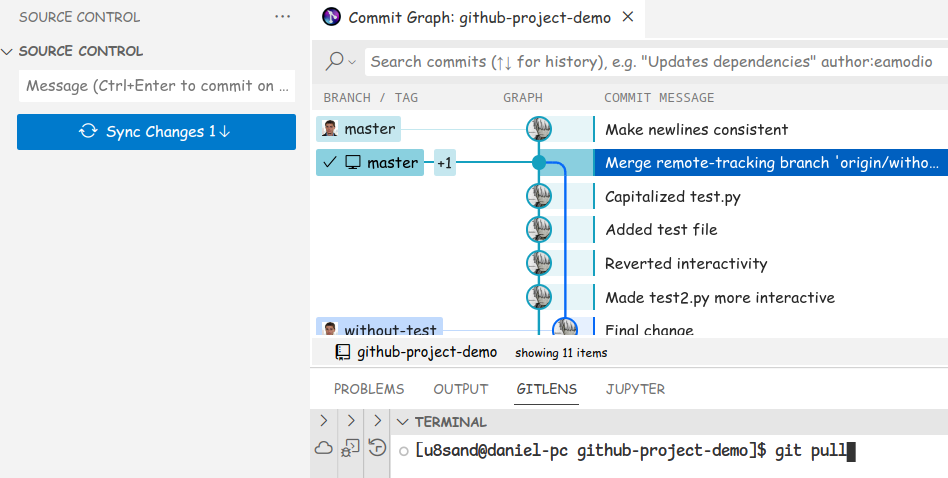This screenshot has height=478, width=948.
Task: Collapse the Terminal section chevron
Action: [x=402, y=422]
